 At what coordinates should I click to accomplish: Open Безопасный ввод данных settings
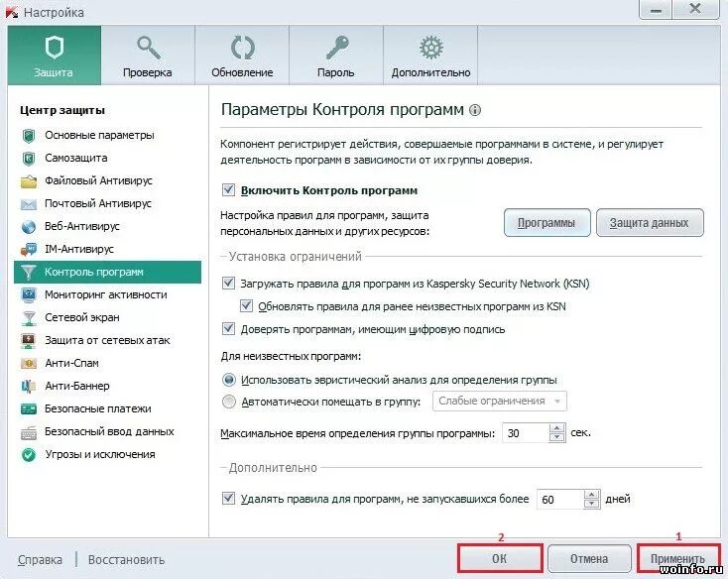[x=109, y=431]
